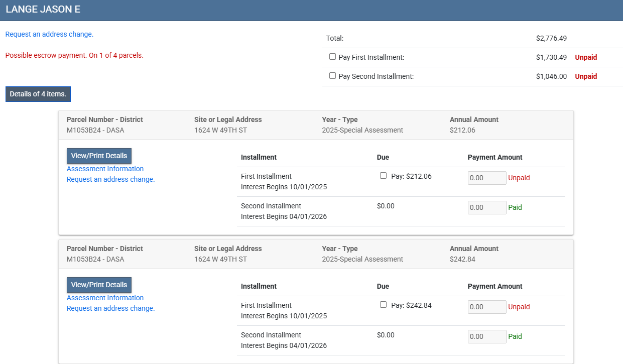The image size is (623, 364).
Task: Check the Pay First Installment box
Action: 332,57
